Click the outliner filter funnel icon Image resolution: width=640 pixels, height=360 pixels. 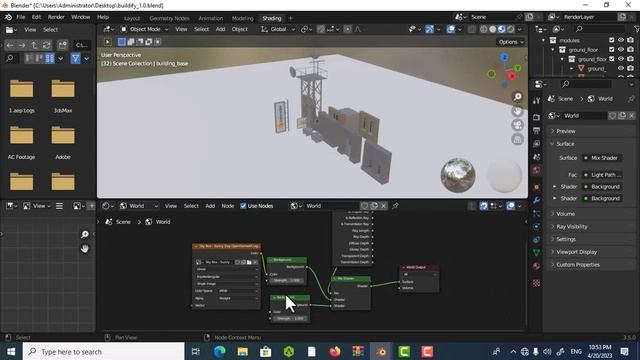coord(637,29)
